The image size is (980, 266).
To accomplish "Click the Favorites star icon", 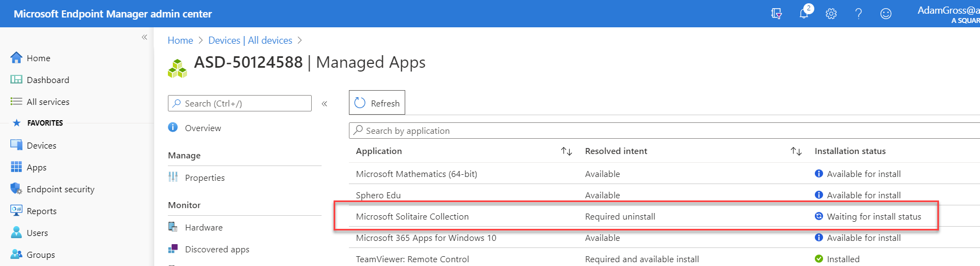I will coord(16,123).
